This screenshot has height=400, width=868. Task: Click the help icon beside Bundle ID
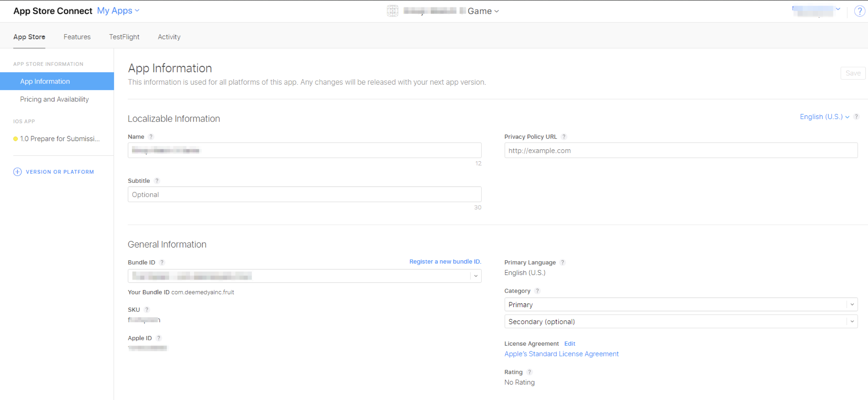(162, 262)
